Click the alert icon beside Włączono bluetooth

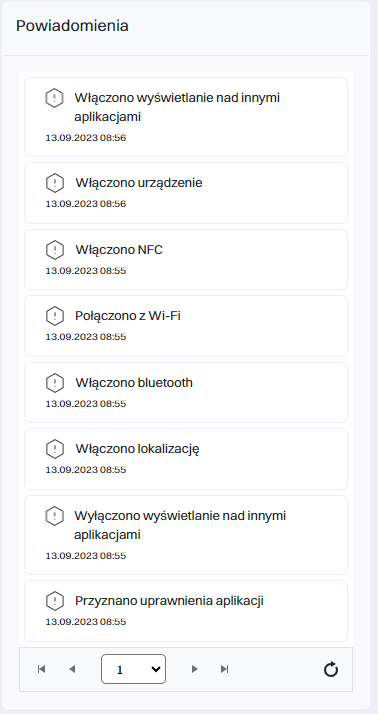coord(55,383)
